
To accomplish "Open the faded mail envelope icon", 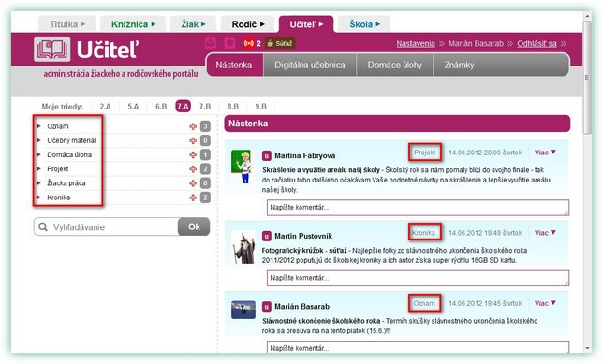I will [x=211, y=43].
